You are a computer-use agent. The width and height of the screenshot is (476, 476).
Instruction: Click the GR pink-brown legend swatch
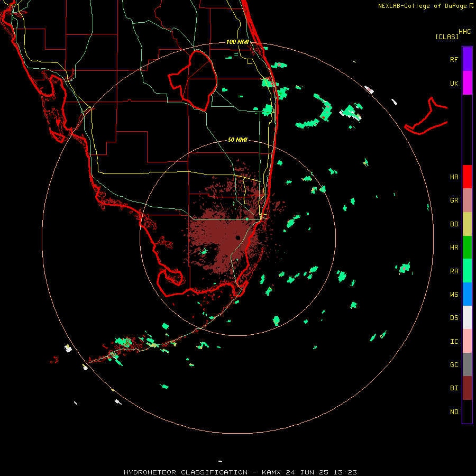pos(467,200)
